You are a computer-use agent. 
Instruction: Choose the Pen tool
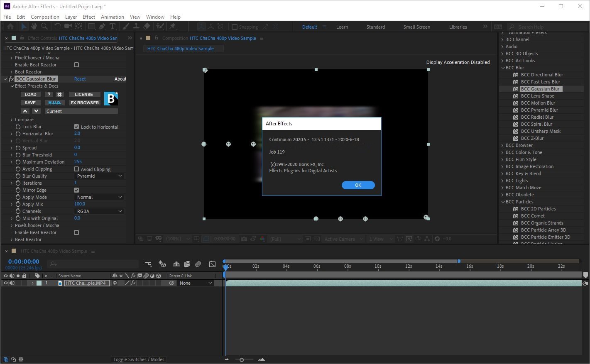(x=102, y=27)
